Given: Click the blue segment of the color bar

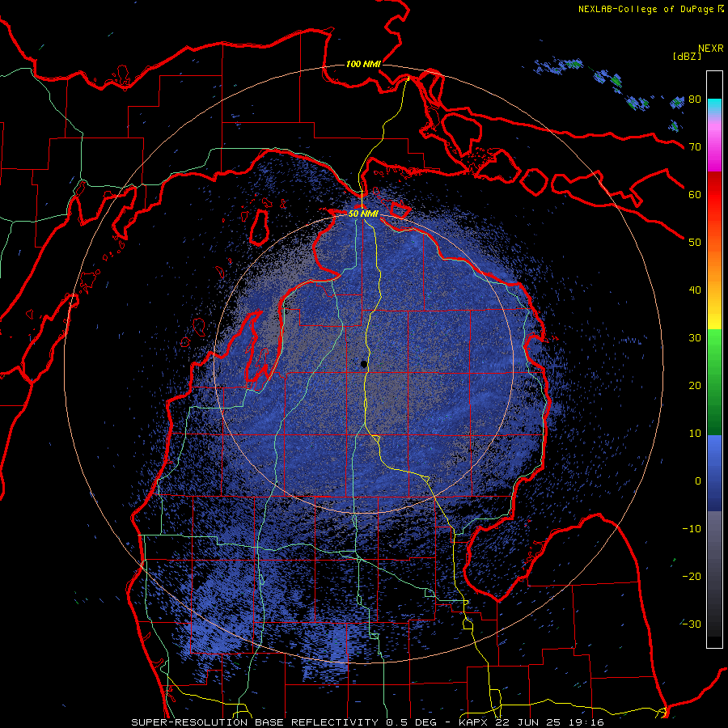Looking at the screenshot, I should (714, 473).
